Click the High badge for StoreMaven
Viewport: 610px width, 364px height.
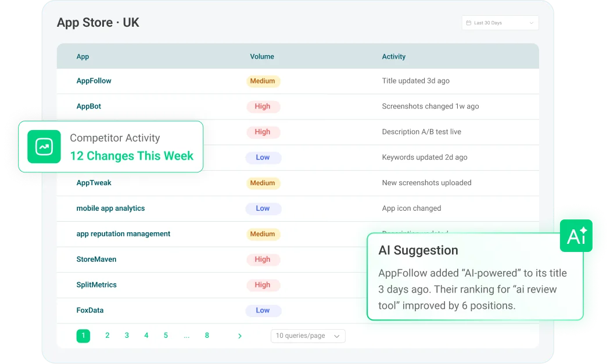[x=263, y=260]
